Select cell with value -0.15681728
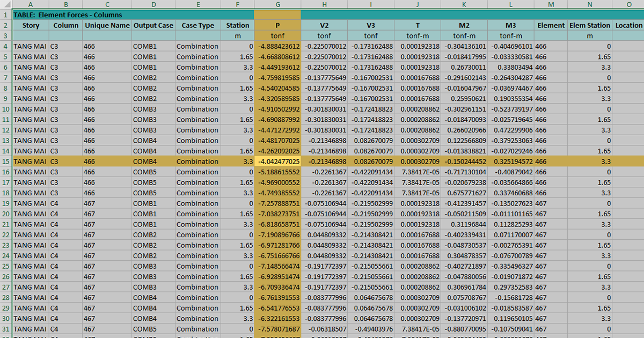The image size is (644, 338). pos(511,298)
